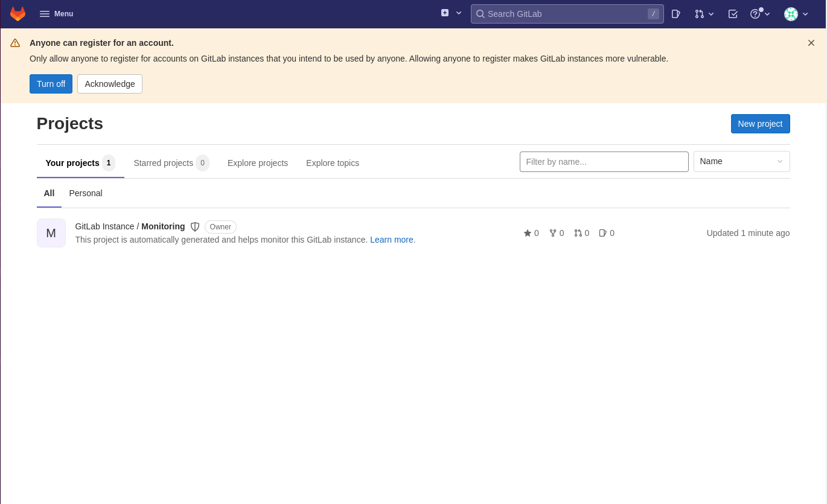Open the Explore projects tab
Image resolution: width=827 pixels, height=504 pixels.
258,163
